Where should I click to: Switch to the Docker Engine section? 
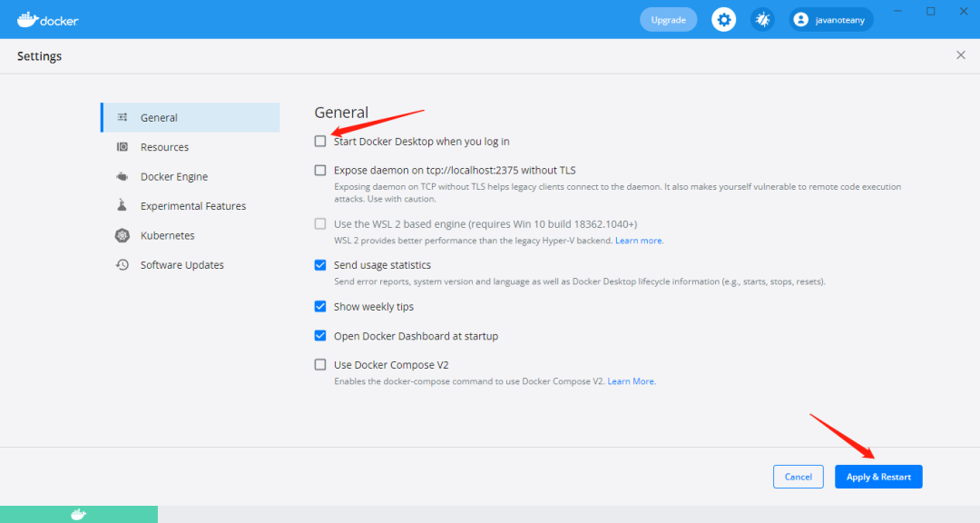pyautogui.click(x=191, y=176)
